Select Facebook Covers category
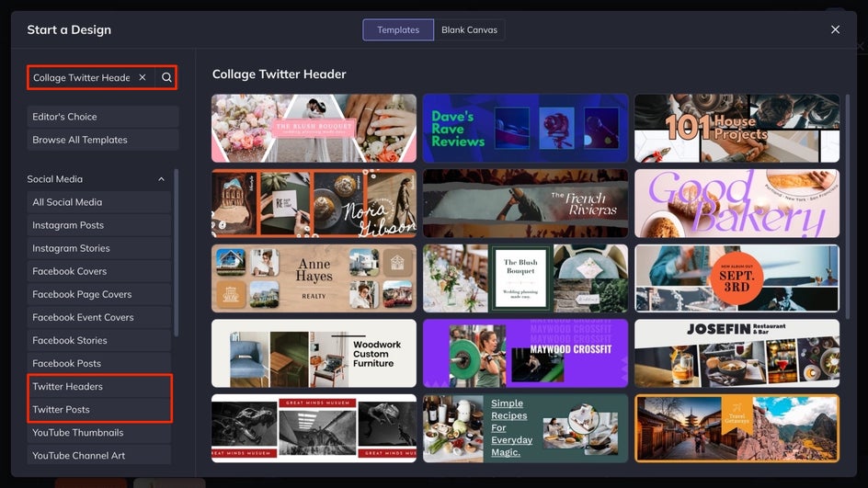The height and width of the screenshot is (488, 868). pos(99,272)
